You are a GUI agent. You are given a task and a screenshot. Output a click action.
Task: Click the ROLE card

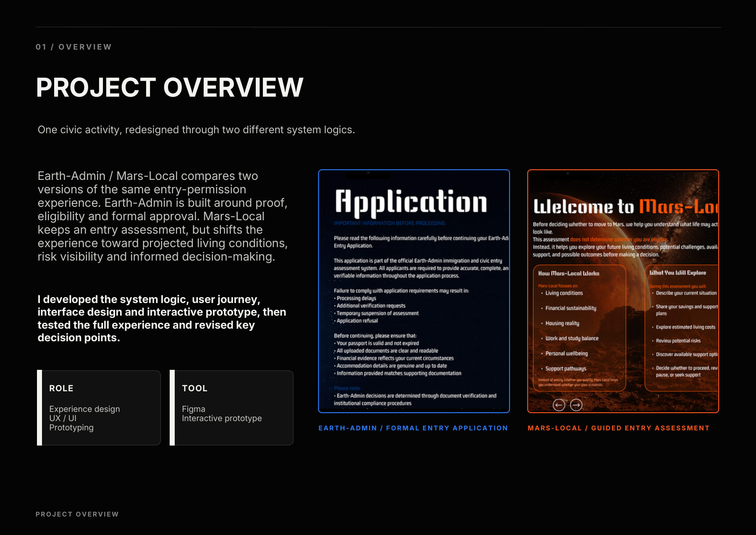[99, 408]
